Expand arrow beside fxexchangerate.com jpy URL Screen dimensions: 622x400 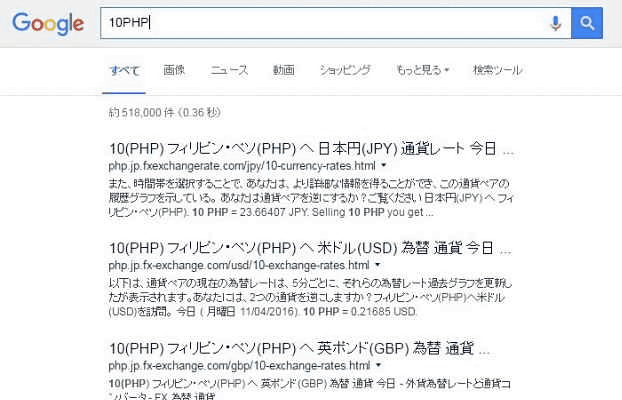384,165
